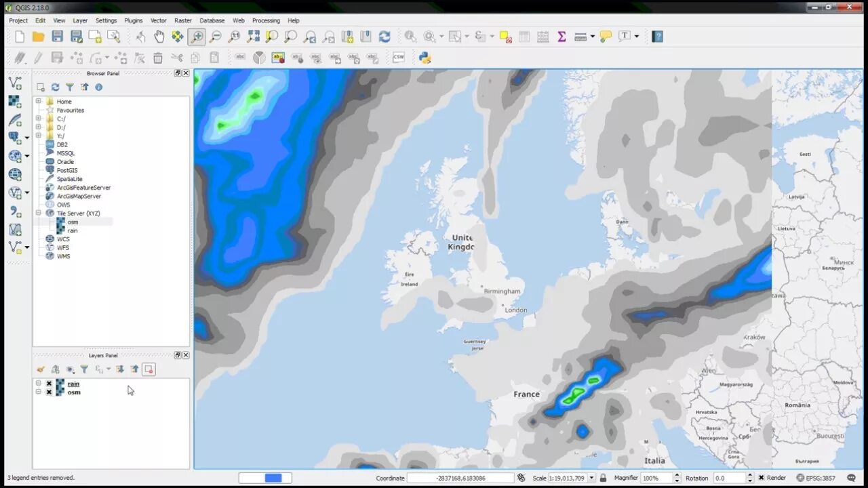Viewport: 868px width, 488px height.
Task: Click the Zoom Full extent icon
Action: pyautogui.click(x=254, y=37)
